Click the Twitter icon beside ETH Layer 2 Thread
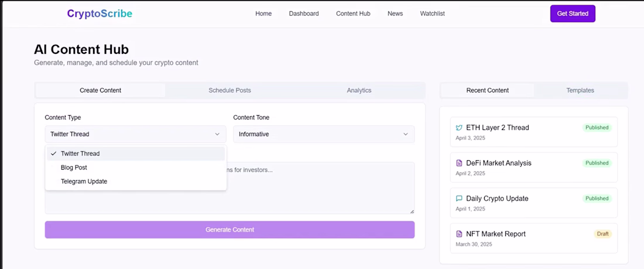 click(459, 127)
